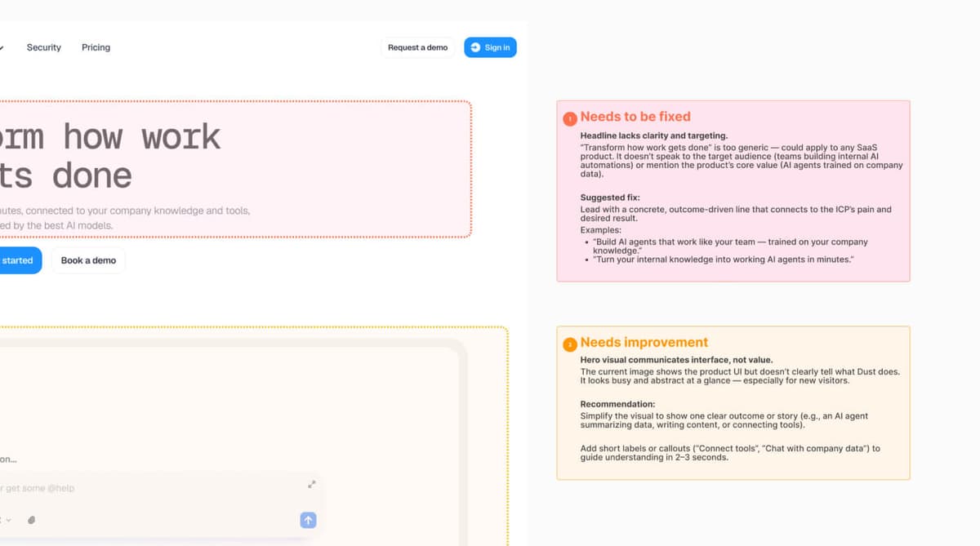Select the 'Needs improvement' heading
Screen dimensions: 980x546
pos(644,342)
